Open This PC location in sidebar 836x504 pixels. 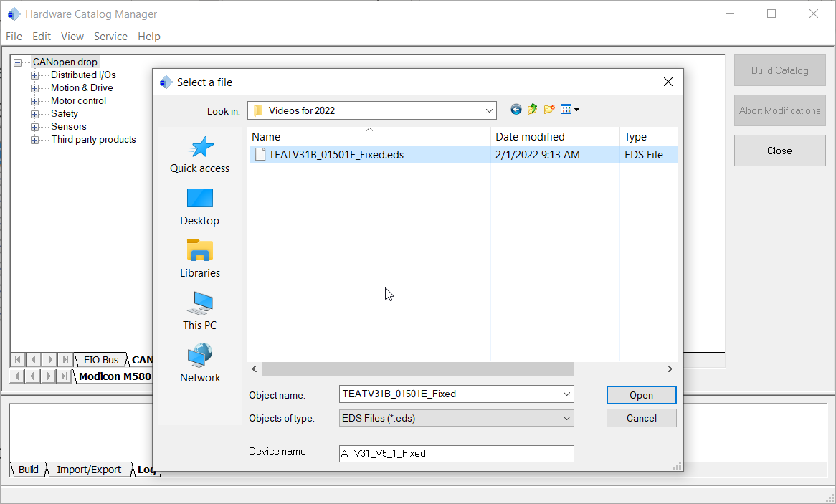click(x=200, y=311)
